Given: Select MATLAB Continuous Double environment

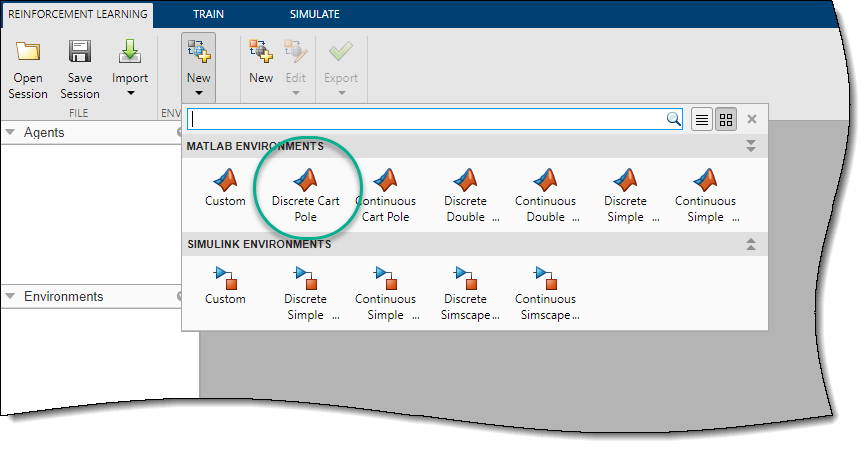Looking at the screenshot, I should pyautogui.click(x=546, y=196).
